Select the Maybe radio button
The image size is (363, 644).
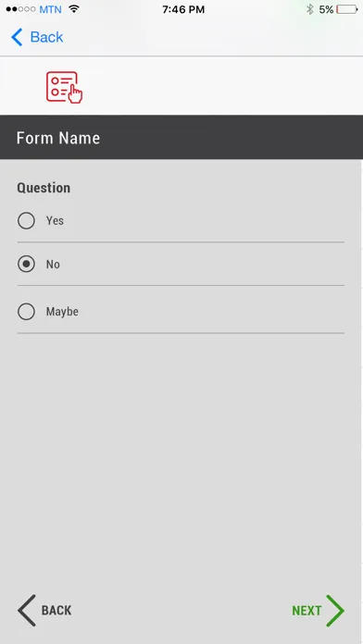coord(26,311)
